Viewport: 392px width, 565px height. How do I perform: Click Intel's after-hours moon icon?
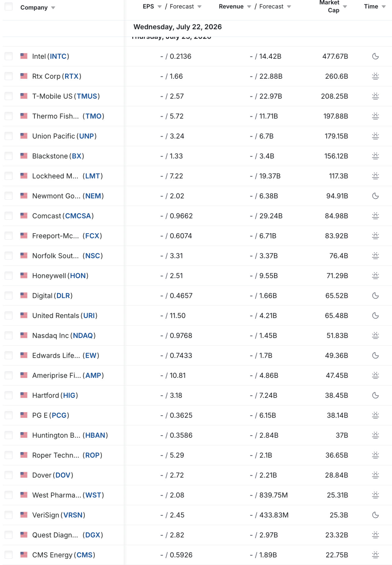pos(375,56)
